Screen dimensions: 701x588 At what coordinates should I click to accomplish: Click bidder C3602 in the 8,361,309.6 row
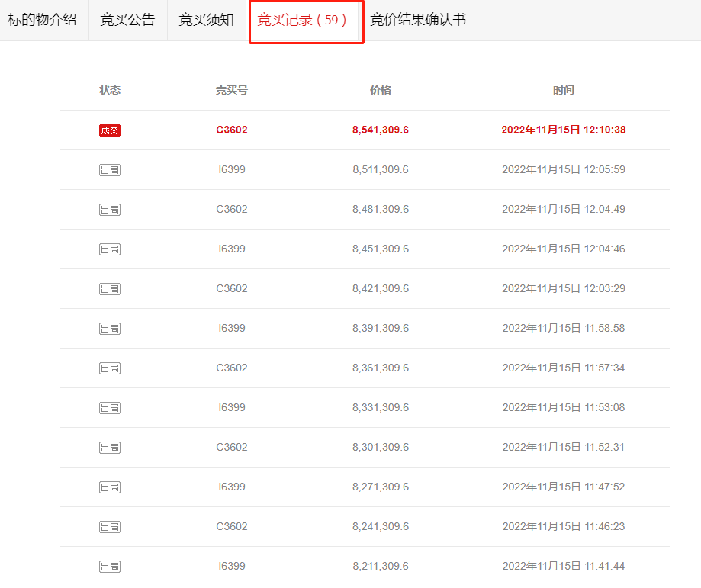[232, 368]
